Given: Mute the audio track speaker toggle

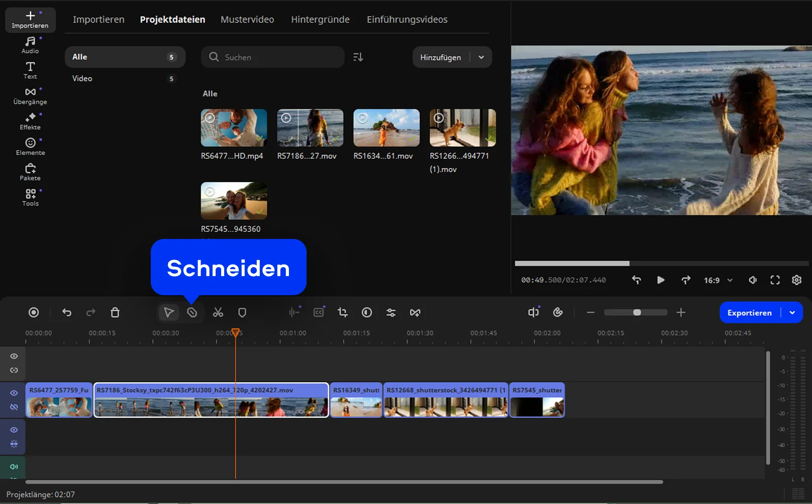Looking at the screenshot, I should 14,467.
